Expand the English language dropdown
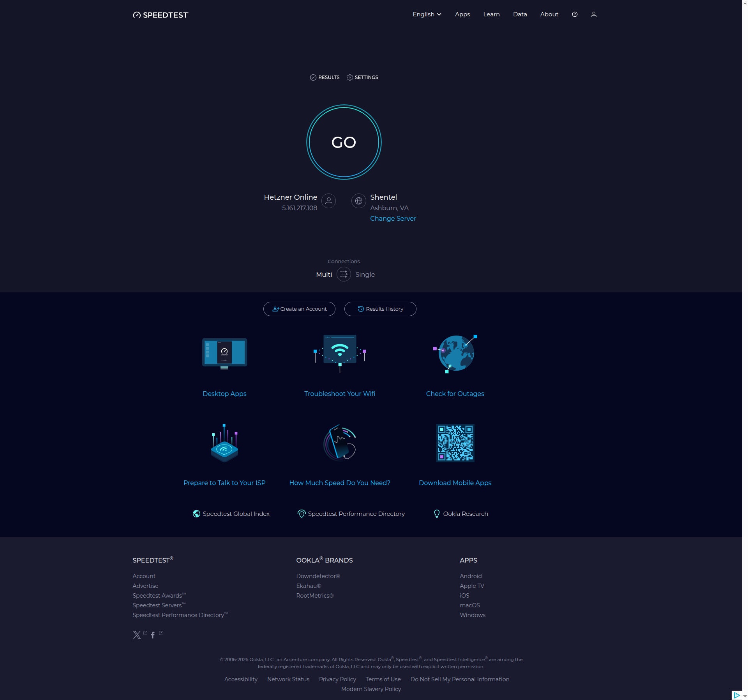This screenshot has width=748, height=700. click(x=427, y=14)
